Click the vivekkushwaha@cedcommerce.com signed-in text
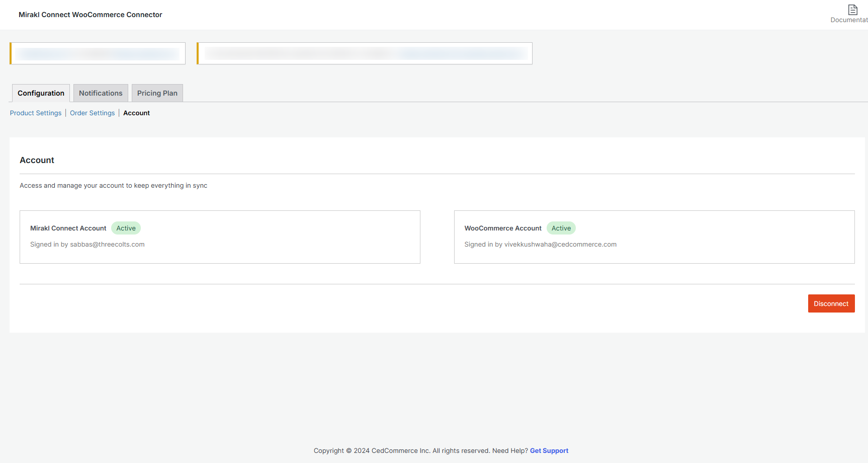Screen dimensions: 868x463 (x=541, y=245)
